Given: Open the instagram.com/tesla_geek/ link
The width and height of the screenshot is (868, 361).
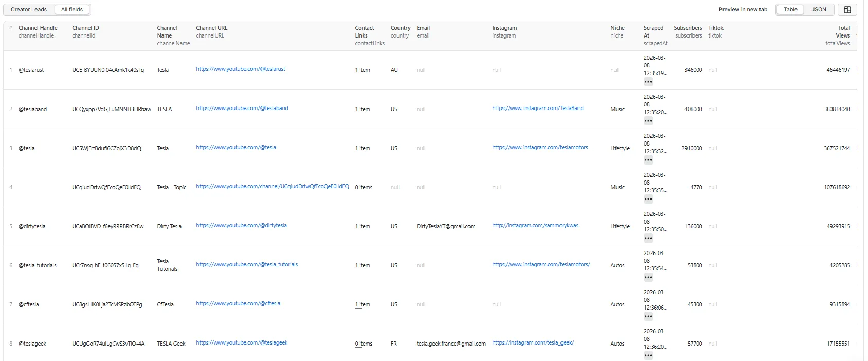Looking at the screenshot, I should click(x=533, y=342).
